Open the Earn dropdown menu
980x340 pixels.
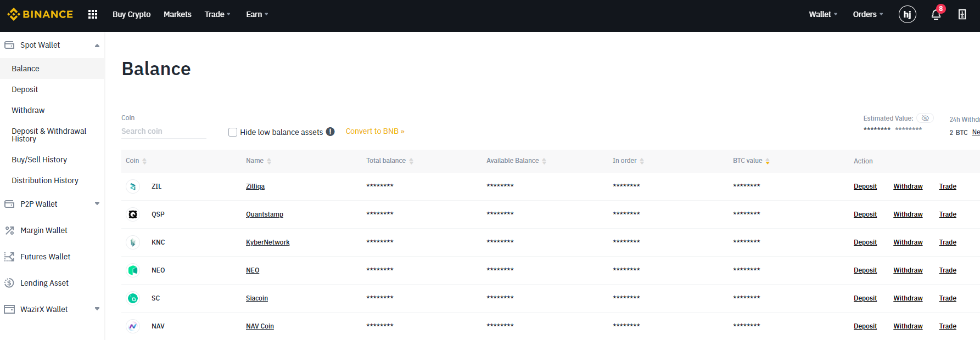pos(257,14)
